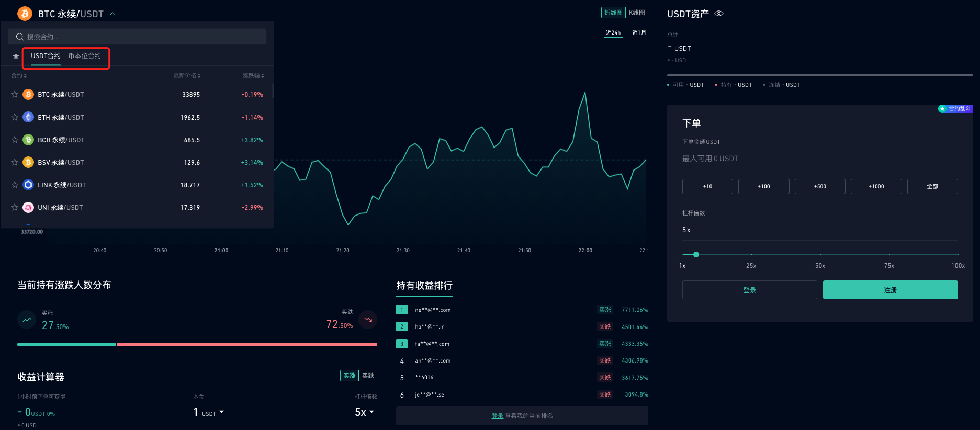Image resolution: width=980 pixels, height=430 pixels.
Task: Click the green 注册 button
Action: [x=890, y=290]
